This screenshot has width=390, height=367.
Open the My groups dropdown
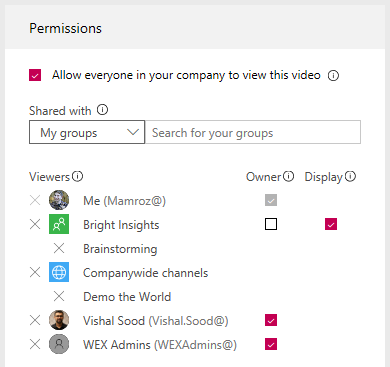[x=87, y=132]
